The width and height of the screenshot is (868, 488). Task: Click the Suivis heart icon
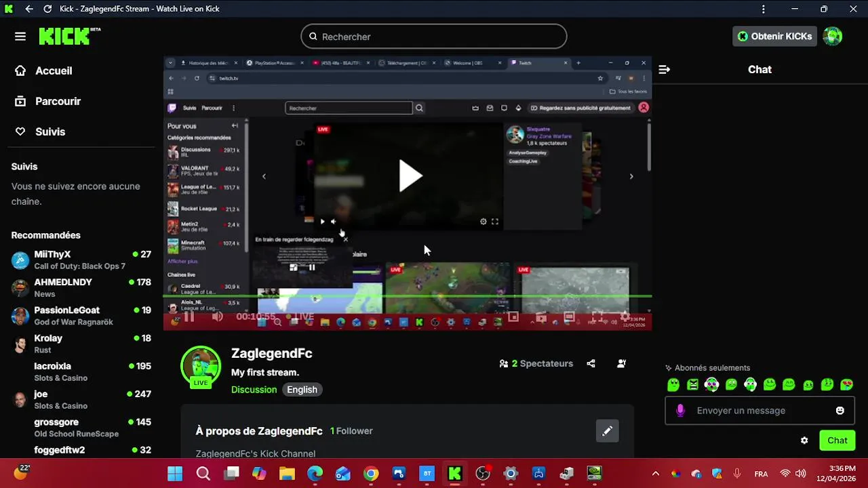pos(20,131)
